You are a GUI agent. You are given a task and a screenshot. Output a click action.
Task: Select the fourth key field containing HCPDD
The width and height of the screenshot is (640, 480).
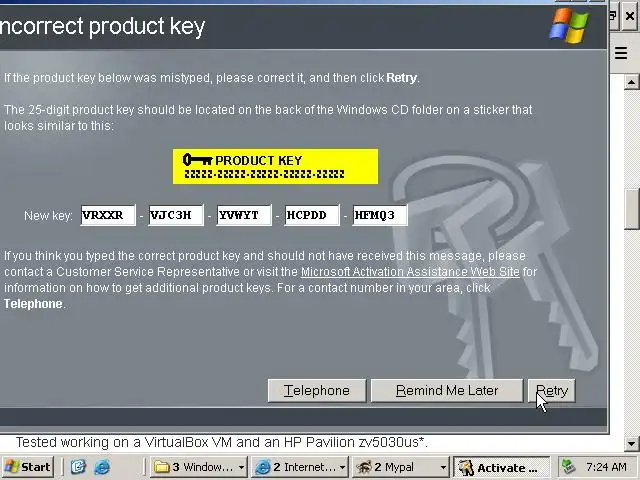312,215
